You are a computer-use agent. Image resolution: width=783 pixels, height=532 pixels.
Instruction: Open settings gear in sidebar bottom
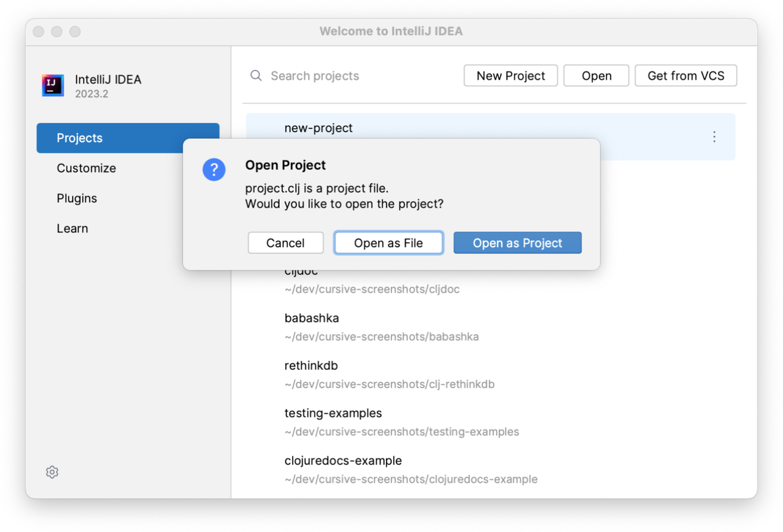click(x=52, y=472)
